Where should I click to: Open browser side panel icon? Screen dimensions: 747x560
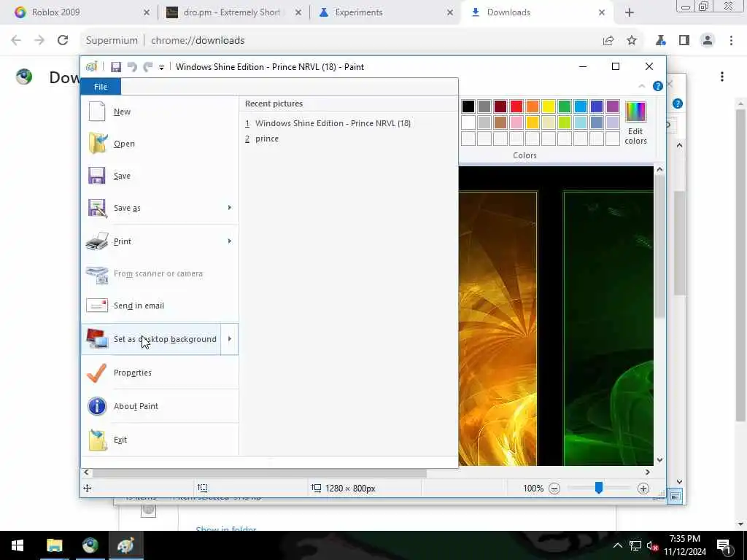(684, 41)
